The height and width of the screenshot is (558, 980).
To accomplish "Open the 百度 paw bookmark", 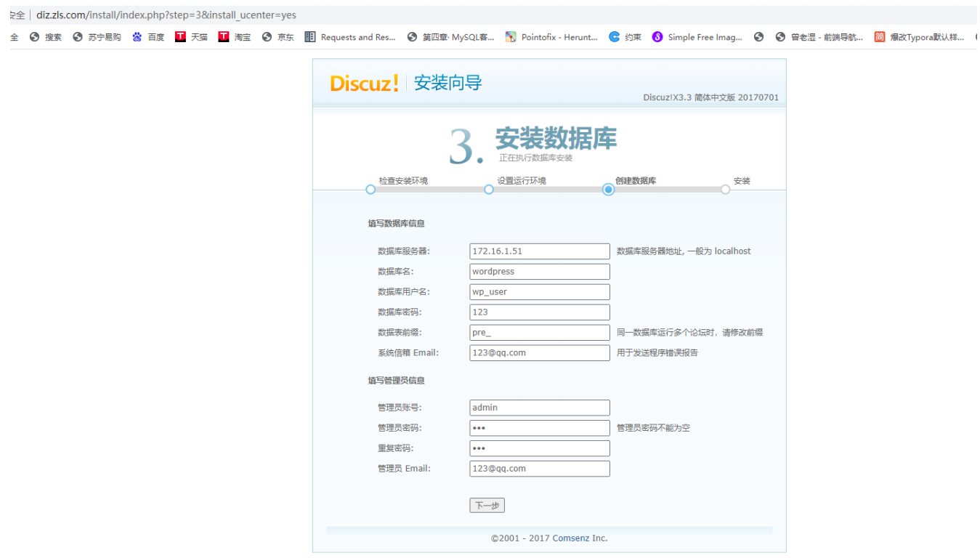I will point(148,37).
